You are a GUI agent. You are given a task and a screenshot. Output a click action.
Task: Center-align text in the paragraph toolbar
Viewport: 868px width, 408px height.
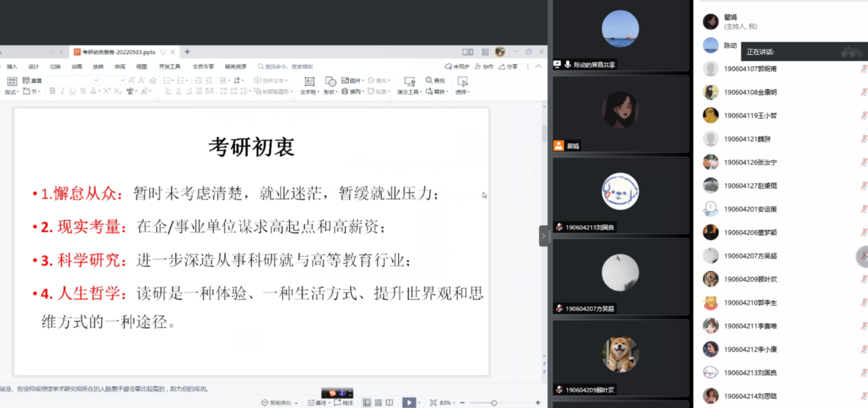(x=178, y=91)
